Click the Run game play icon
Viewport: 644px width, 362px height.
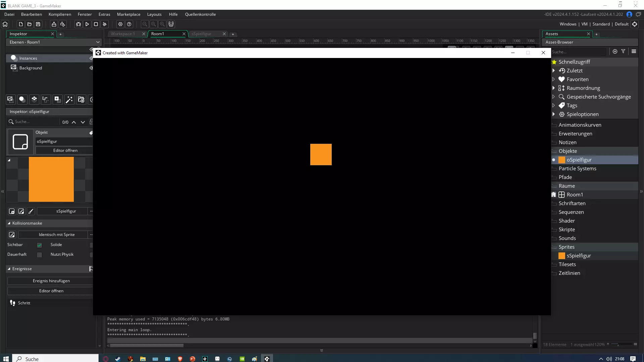click(x=87, y=24)
